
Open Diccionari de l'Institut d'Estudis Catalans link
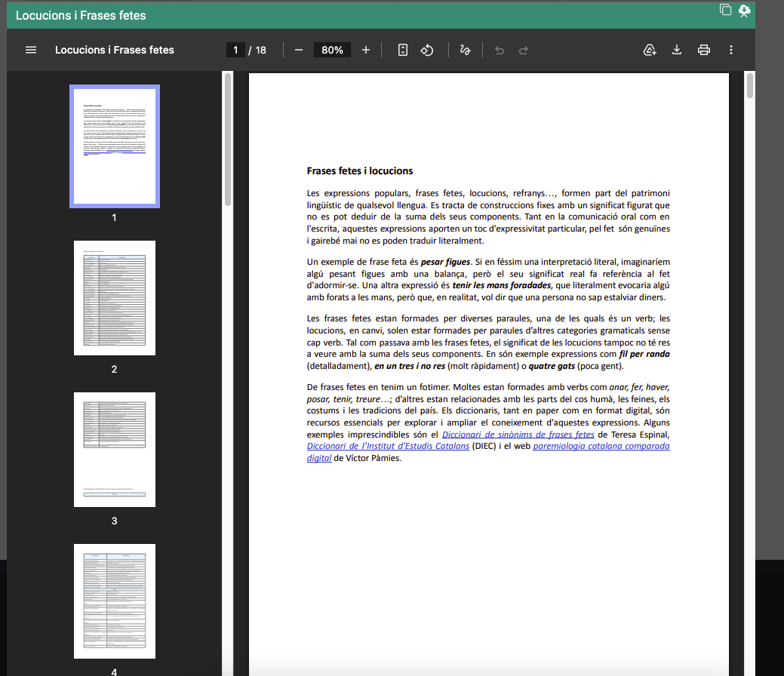point(388,446)
